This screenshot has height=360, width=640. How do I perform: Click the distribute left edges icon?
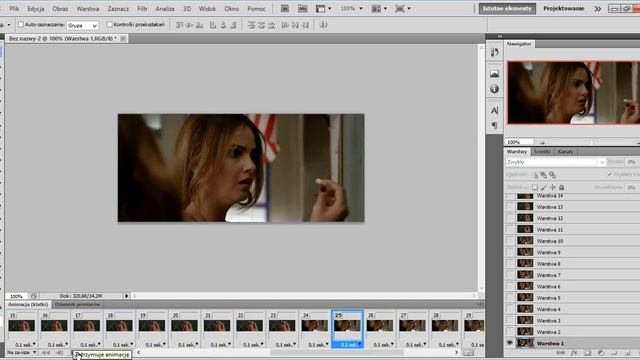pyautogui.click(x=285, y=25)
